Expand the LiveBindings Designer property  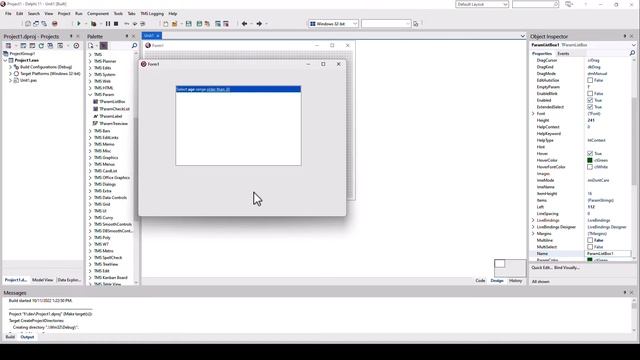point(533,227)
